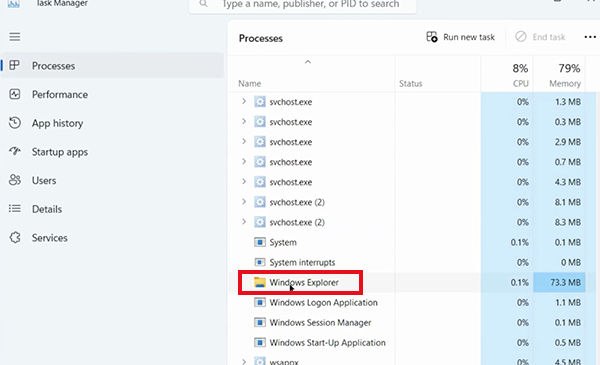Sort by the 79% Memory column header
This screenshot has height=365, width=600.
pos(559,75)
